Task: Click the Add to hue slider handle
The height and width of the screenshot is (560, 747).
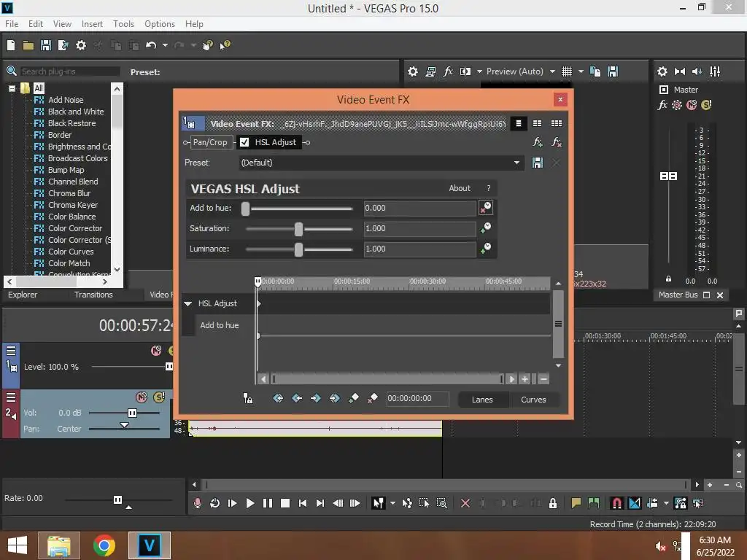Action: [245, 209]
